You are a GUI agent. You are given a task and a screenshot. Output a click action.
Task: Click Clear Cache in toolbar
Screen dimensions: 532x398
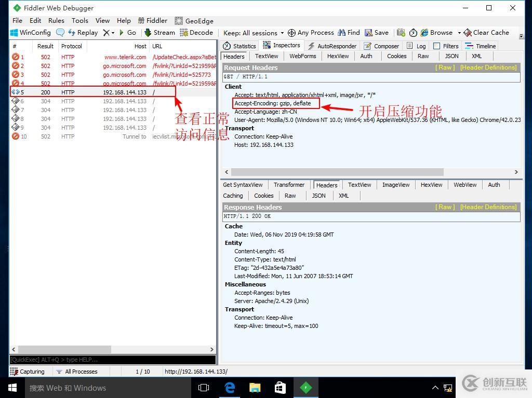pyautogui.click(x=486, y=32)
